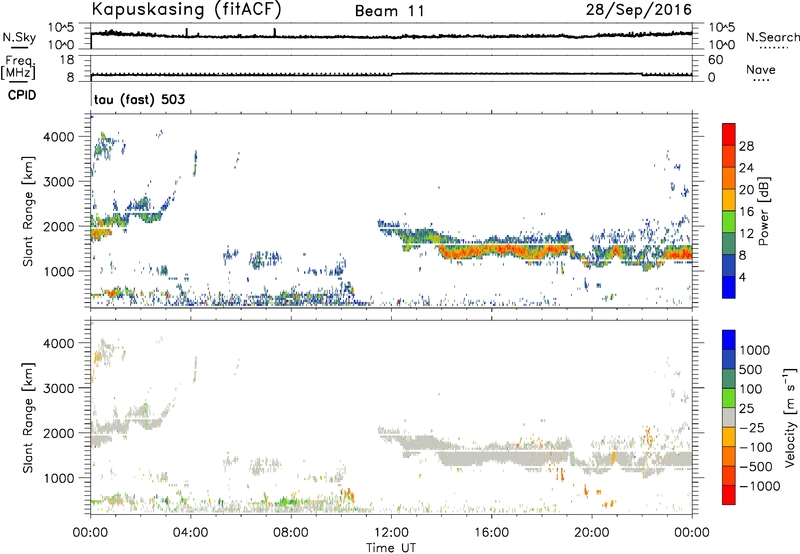Select the 'Freq. [MHz]' axis label
800x554 pixels.
(18, 68)
